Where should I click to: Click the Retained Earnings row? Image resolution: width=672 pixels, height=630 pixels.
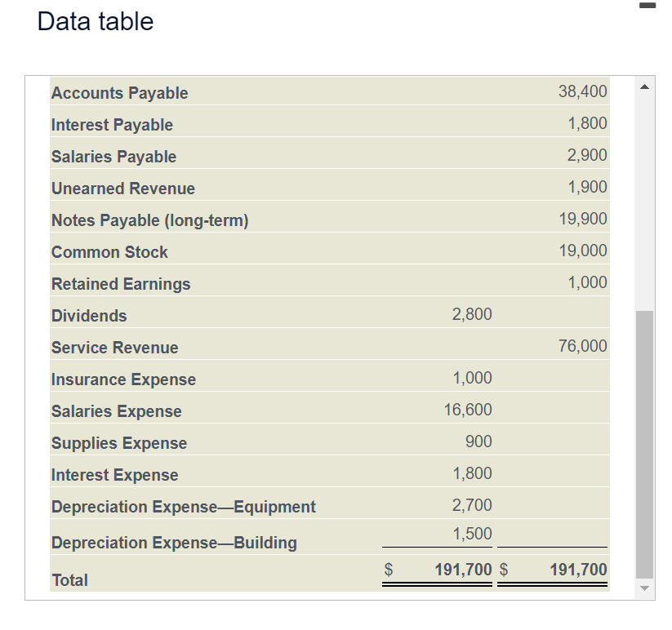(120, 284)
